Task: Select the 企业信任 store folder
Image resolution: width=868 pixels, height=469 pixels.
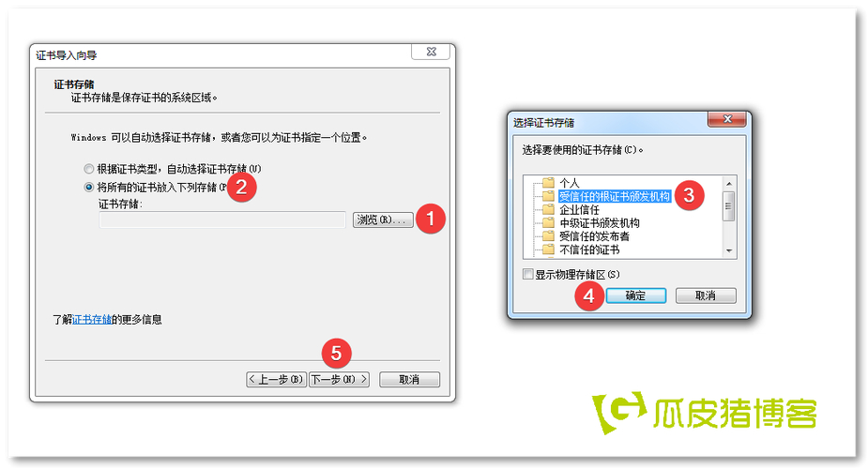Action: pyautogui.click(x=579, y=209)
